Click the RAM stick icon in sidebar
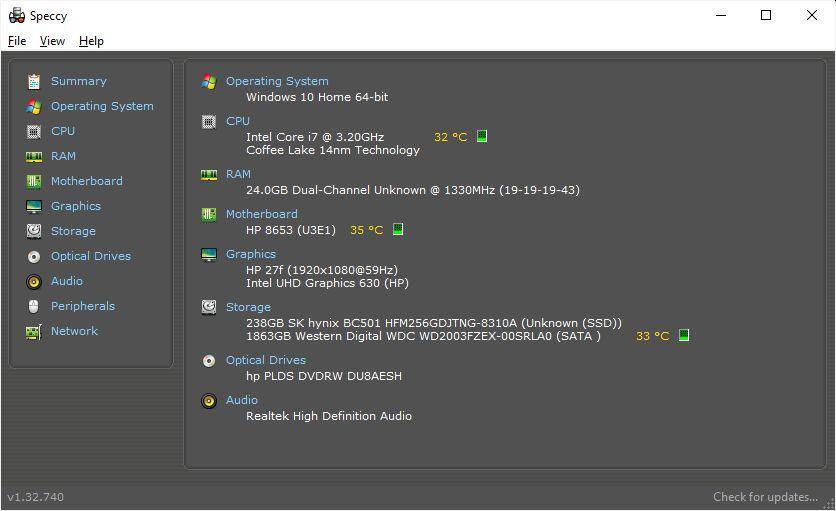Screen dimensions: 836x511 34,156
